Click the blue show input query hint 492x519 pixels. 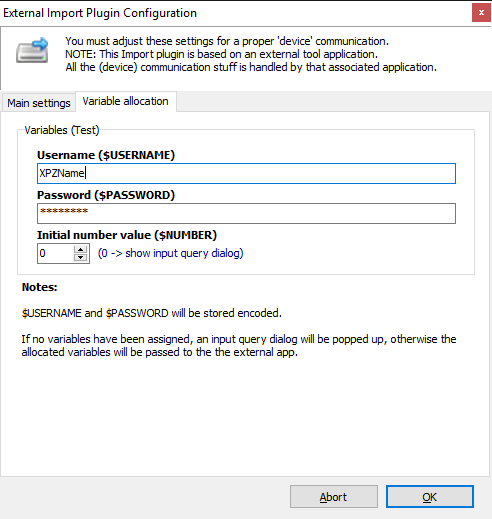pyautogui.click(x=170, y=253)
